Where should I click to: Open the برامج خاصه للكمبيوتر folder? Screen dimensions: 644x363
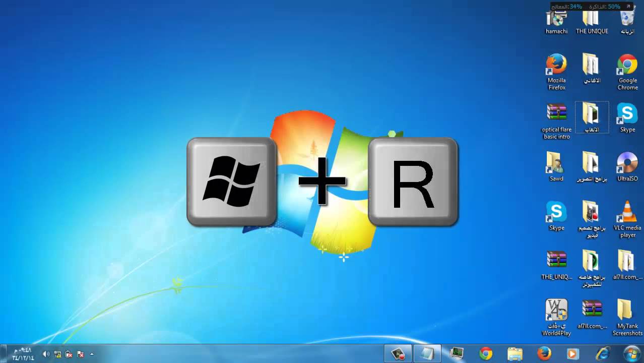[x=592, y=269]
